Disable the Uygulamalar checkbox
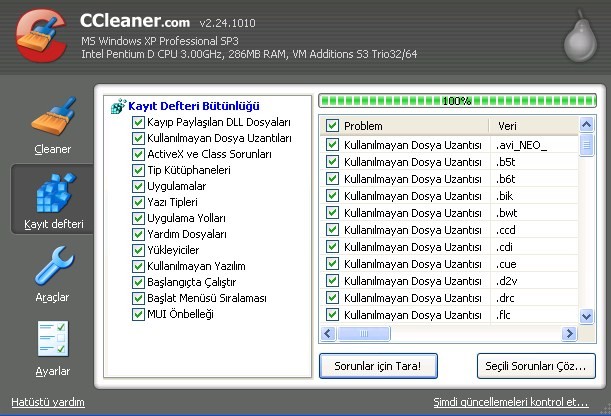This screenshot has height=416, width=611. [x=138, y=186]
